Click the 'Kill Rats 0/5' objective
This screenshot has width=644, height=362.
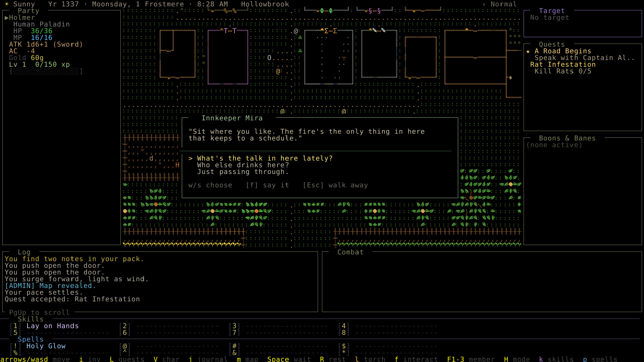[x=563, y=71]
